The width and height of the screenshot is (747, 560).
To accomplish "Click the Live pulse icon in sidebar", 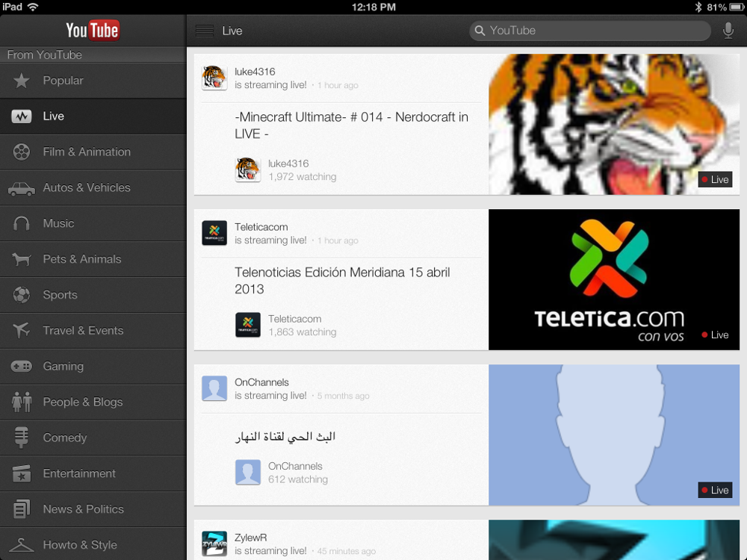I will pyautogui.click(x=22, y=116).
